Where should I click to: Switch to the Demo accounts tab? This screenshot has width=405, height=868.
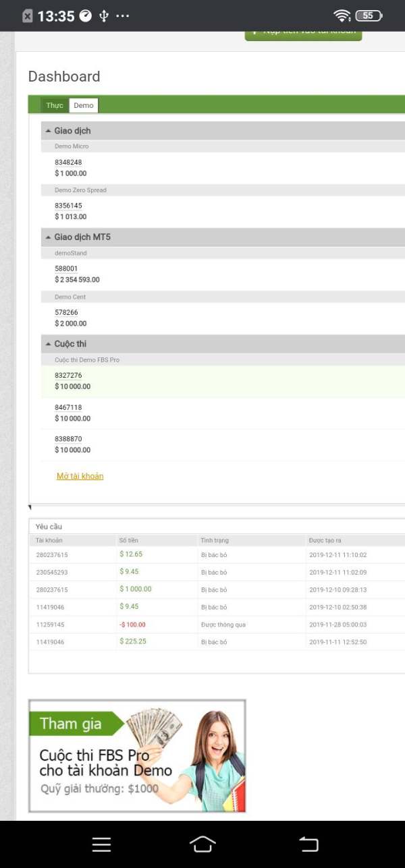84,105
